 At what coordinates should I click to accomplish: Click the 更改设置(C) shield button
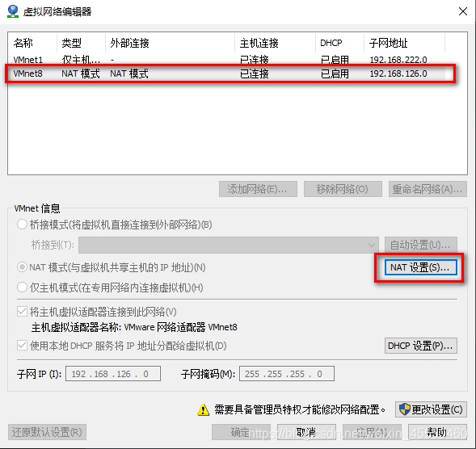pos(431,409)
